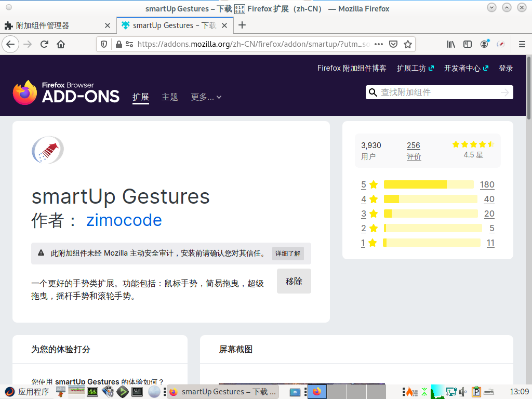Open the clipboard manager tray icon
The image size is (532, 399).
point(476,392)
